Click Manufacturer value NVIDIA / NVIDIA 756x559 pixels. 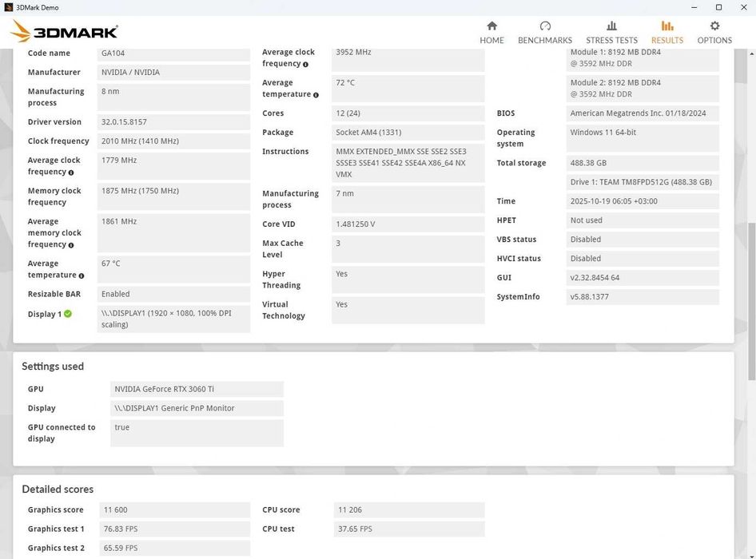[x=173, y=73]
